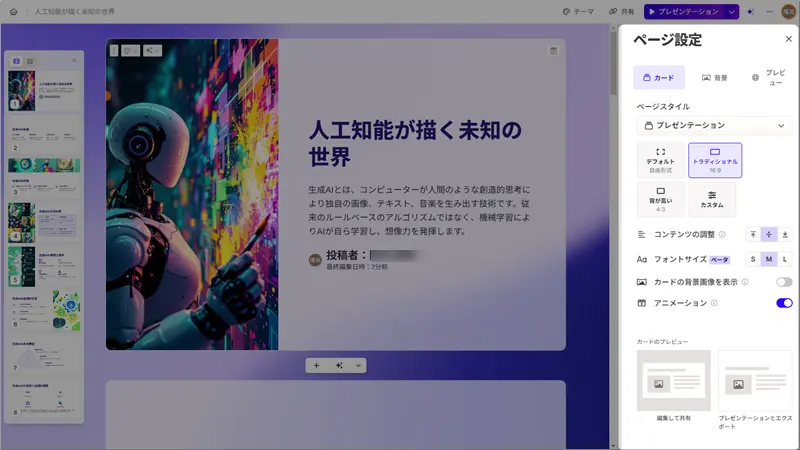Select the 編集して共有 card preview thumbnail
Viewport: 800px width, 450px height.
674,381
